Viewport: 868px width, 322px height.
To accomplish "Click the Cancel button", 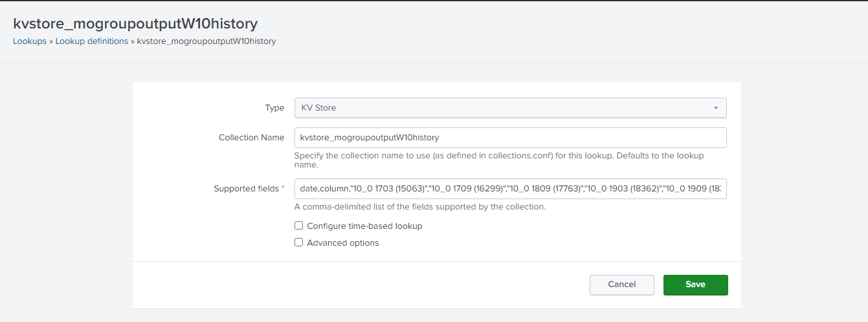I will coord(622,284).
